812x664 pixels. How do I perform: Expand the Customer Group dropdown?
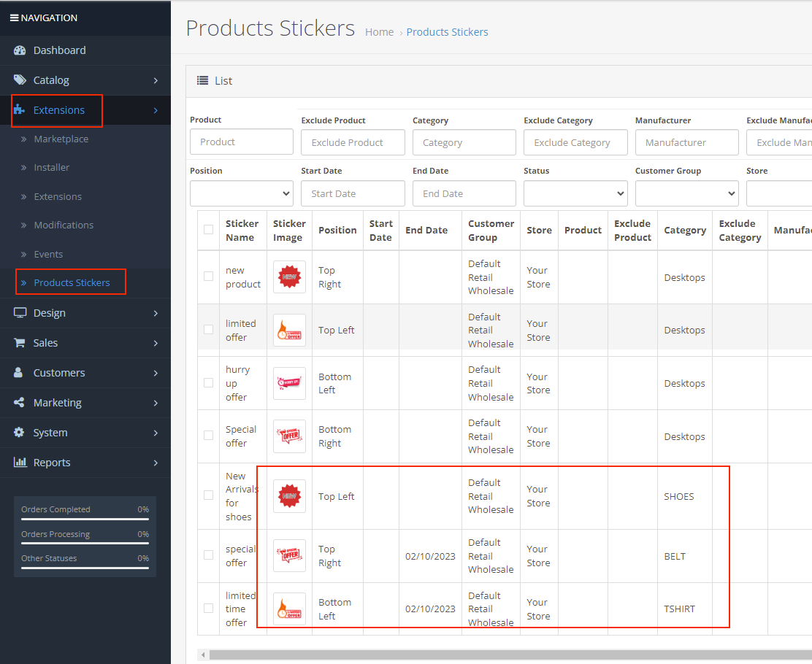686,193
